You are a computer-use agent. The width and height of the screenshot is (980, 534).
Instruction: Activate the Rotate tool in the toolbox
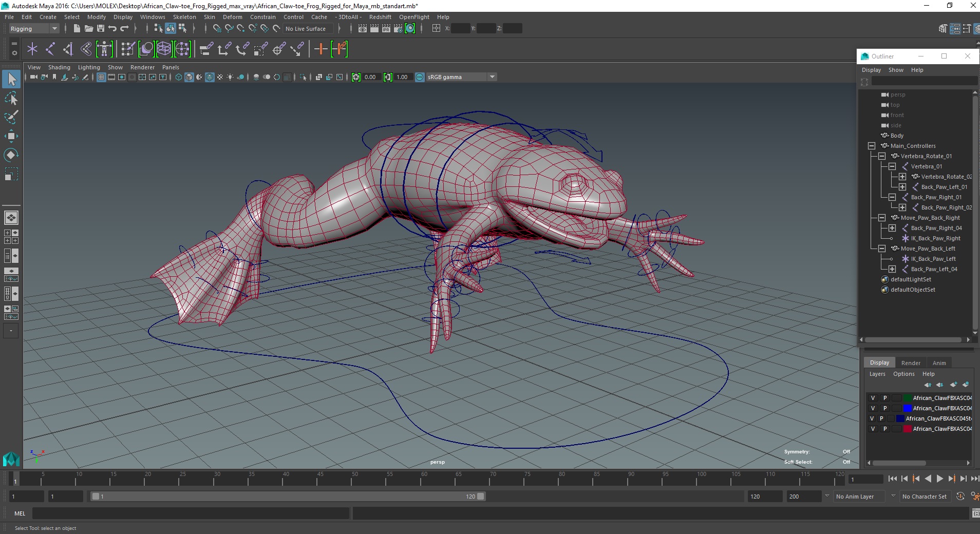coord(11,155)
